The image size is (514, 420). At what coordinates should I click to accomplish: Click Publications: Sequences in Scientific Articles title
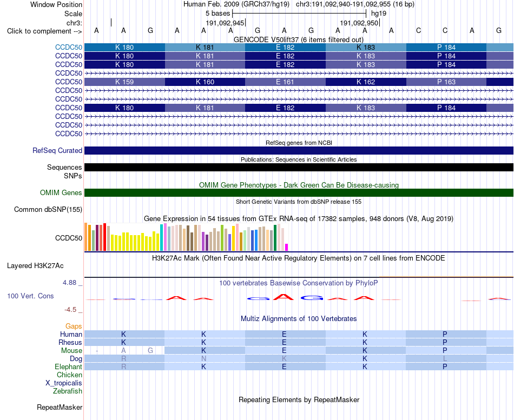[299, 159]
